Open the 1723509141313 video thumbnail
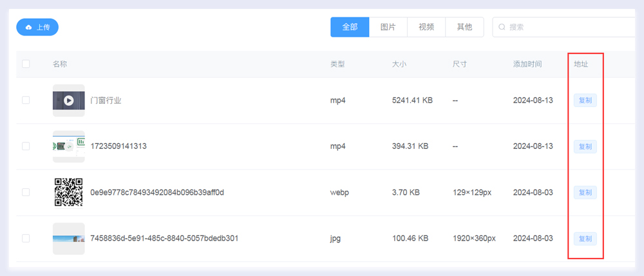 click(69, 146)
